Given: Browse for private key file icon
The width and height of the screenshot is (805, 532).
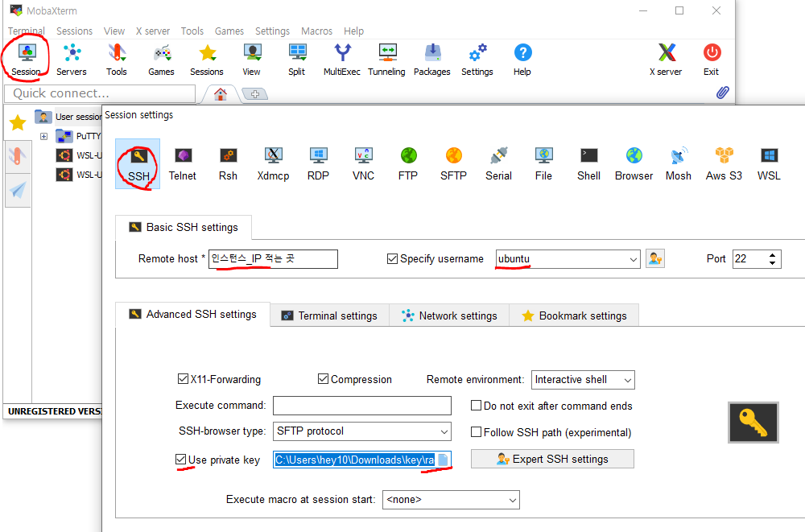Looking at the screenshot, I should click(443, 460).
